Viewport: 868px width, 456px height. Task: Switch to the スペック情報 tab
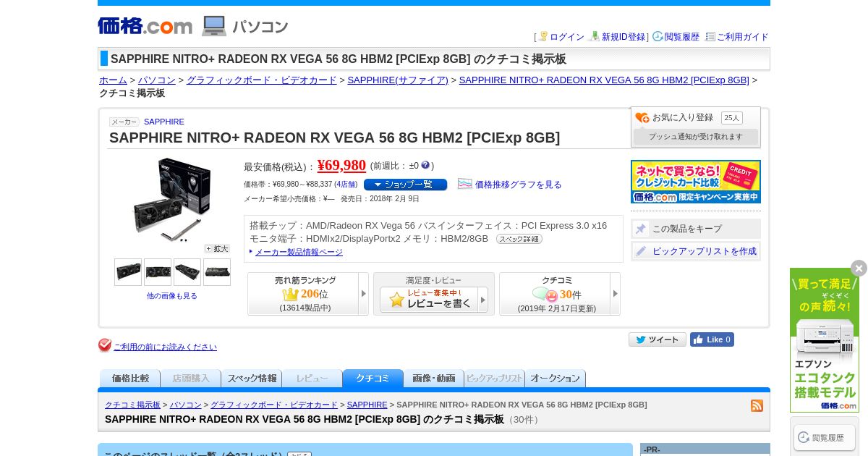[x=252, y=379]
